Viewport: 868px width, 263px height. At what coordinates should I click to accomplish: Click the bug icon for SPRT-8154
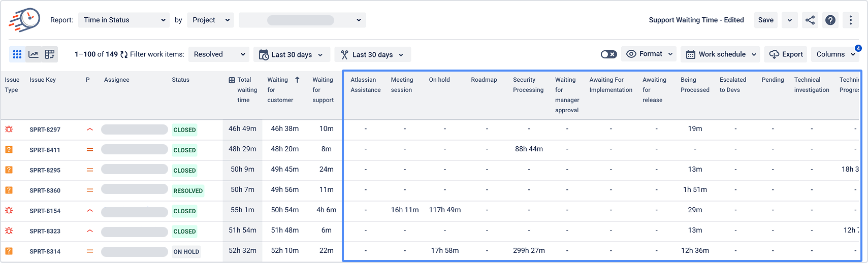click(x=9, y=211)
